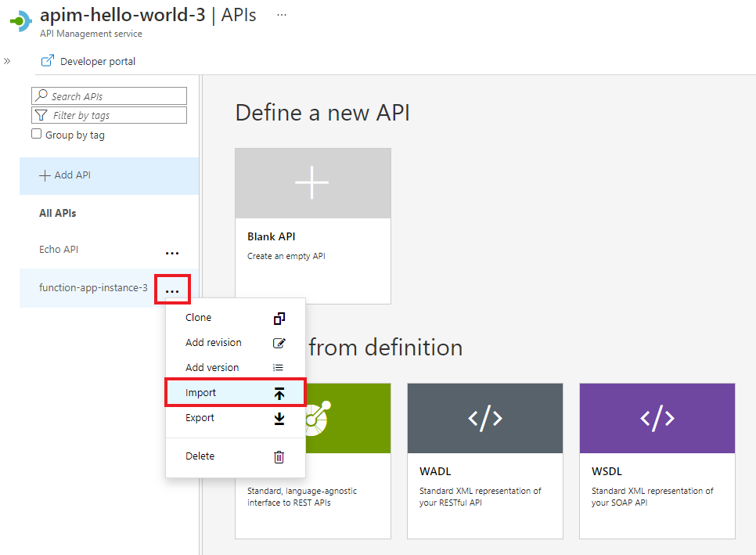Viewport: 756px width, 555px height.
Task: Click the Export download icon
Action: [279, 418]
